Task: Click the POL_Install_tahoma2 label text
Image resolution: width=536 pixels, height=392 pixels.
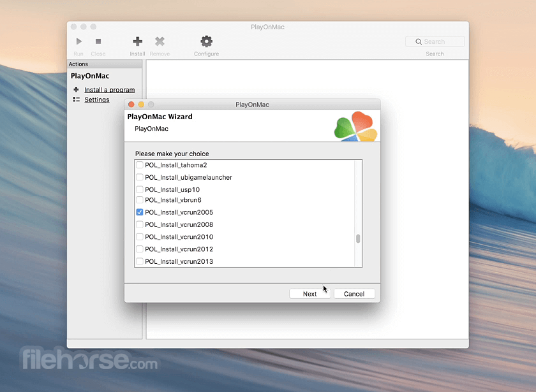Action: [175, 165]
